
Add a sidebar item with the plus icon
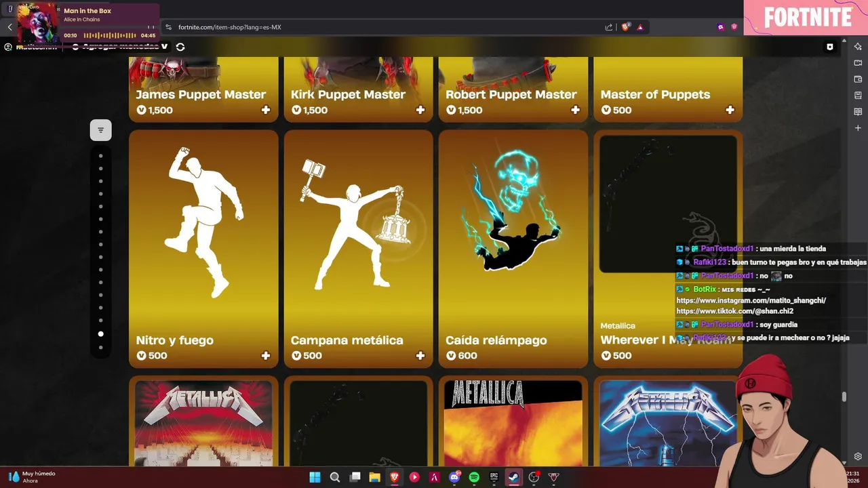coord(858,128)
